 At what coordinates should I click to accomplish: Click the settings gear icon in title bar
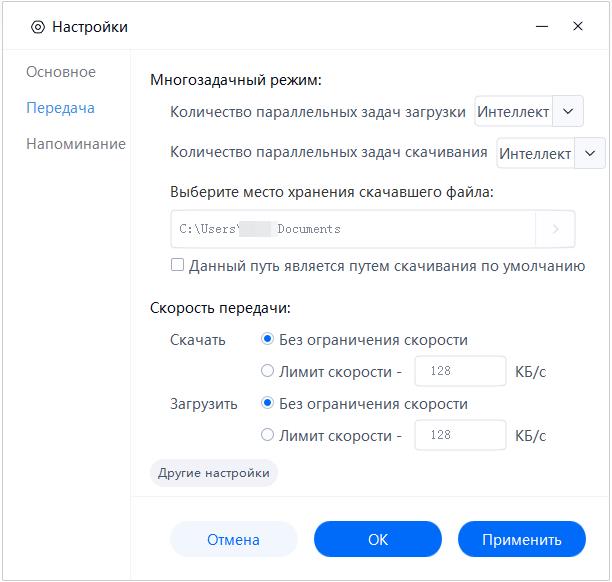(38, 27)
